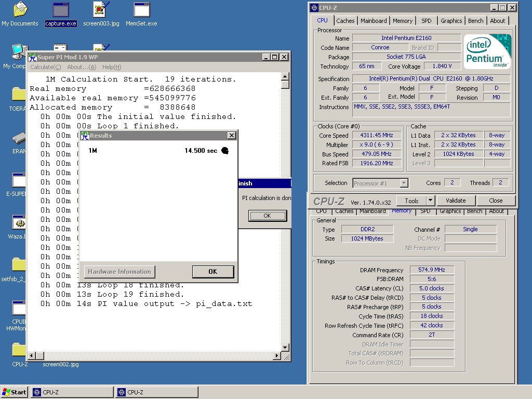532x399 pixels.
Task: Open the Start menu
Action: tap(14, 392)
